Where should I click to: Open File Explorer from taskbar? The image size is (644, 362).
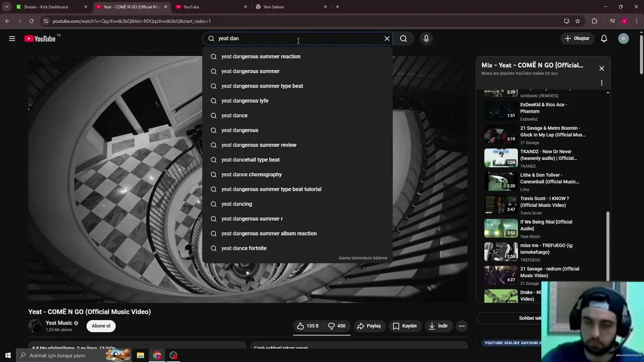tap(140, 355)
